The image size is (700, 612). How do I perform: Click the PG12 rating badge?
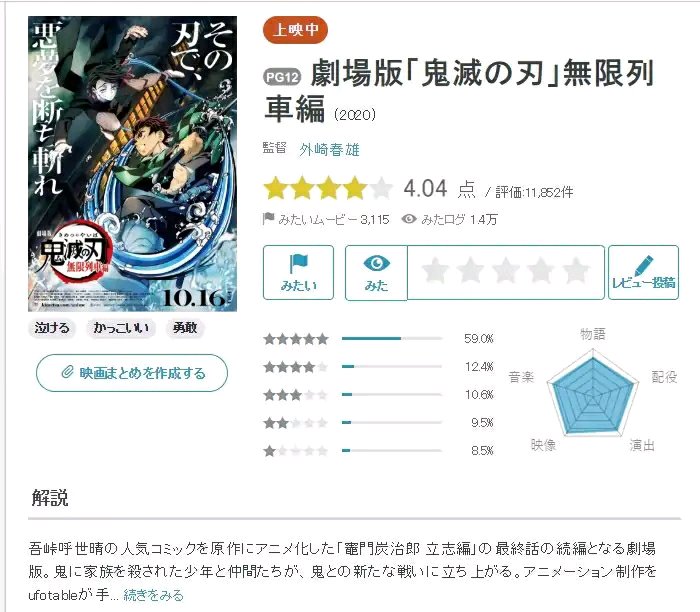[x=282, y=77]
